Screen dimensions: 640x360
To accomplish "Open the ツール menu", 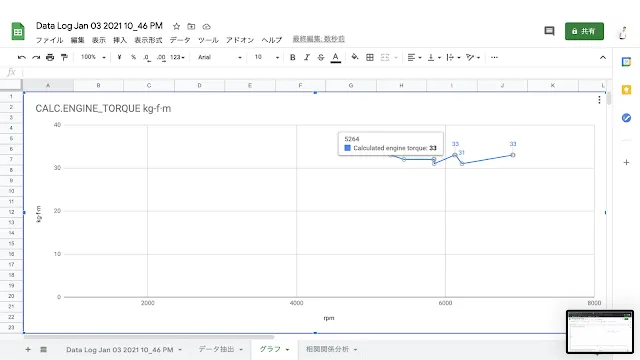I will (x=208, y=40).
